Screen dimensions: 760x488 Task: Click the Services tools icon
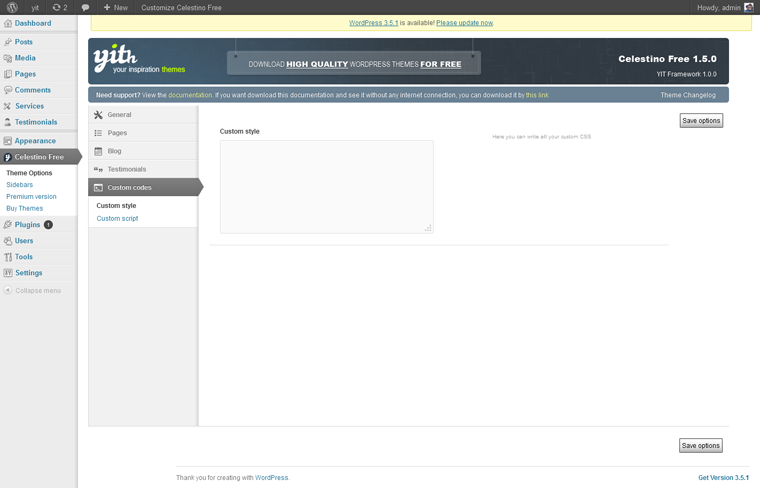pos(8,106)
